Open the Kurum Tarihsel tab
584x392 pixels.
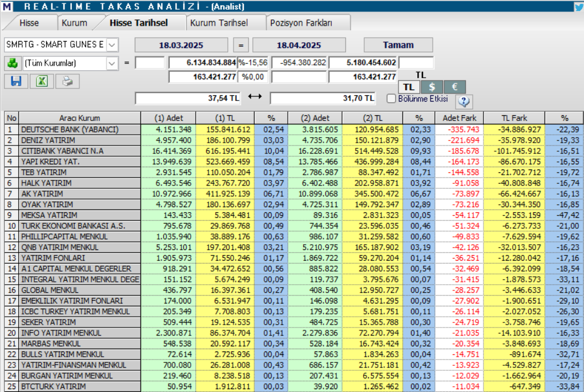219,23
